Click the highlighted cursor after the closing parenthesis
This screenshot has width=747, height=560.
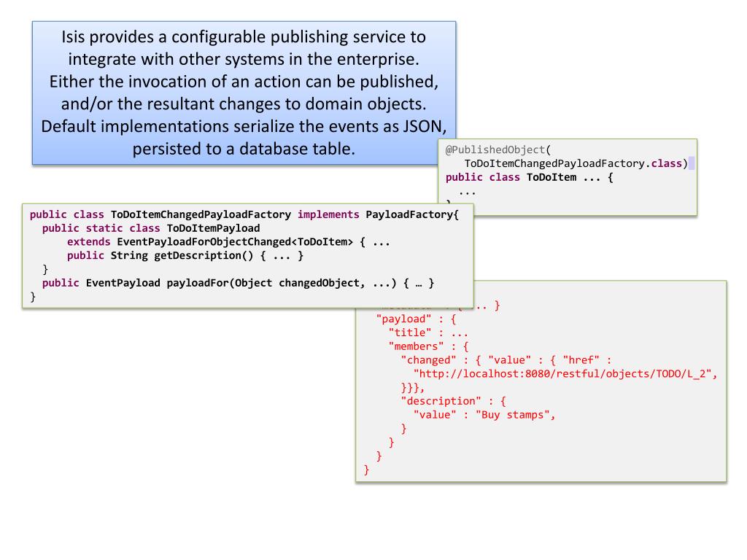pyautogui.click(x=692, y=163)
